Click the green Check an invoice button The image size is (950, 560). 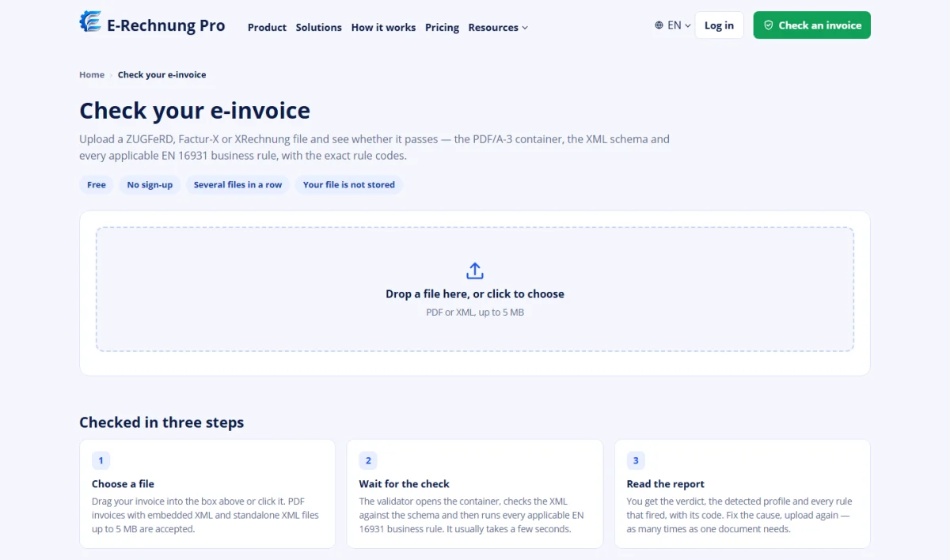812,25
